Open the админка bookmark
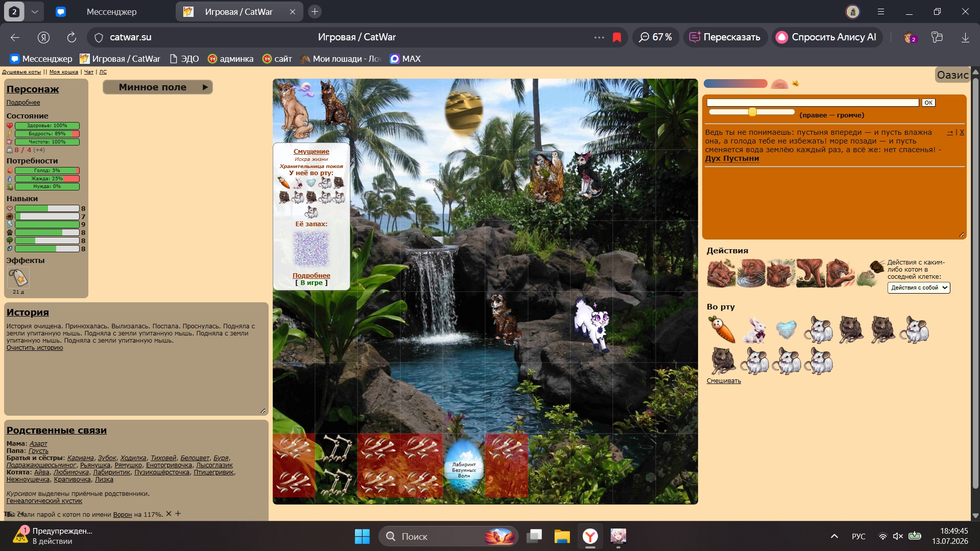This screenshot has height=551, width=980. pyautogui.click(x=230, y=59)
